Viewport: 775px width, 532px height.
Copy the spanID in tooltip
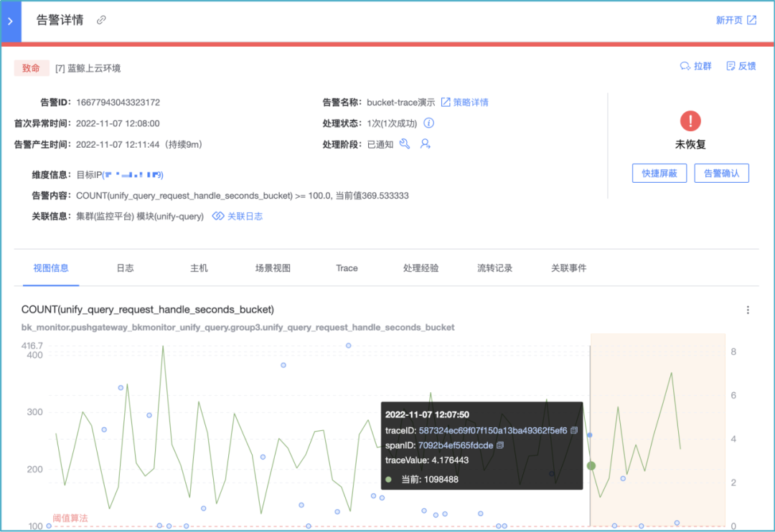point(500,445)
